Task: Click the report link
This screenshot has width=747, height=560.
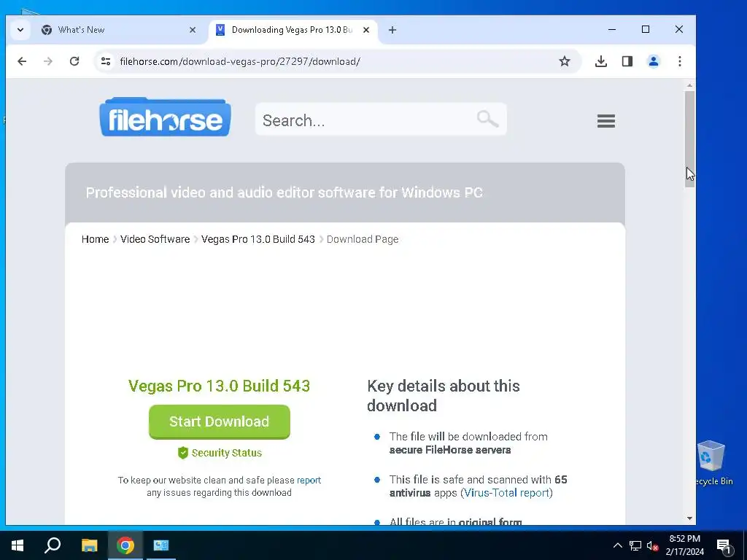Action: [309, 480]
